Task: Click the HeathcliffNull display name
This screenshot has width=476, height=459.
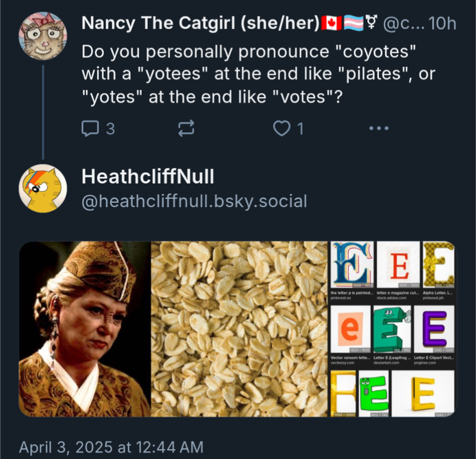Action: coord(148,177)
